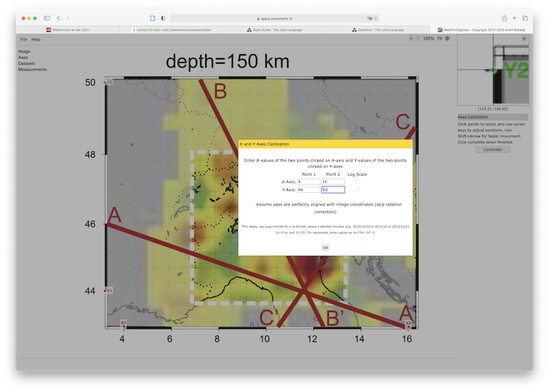Check the skip rotation correction option
The image size is (549, 392).
253,205
